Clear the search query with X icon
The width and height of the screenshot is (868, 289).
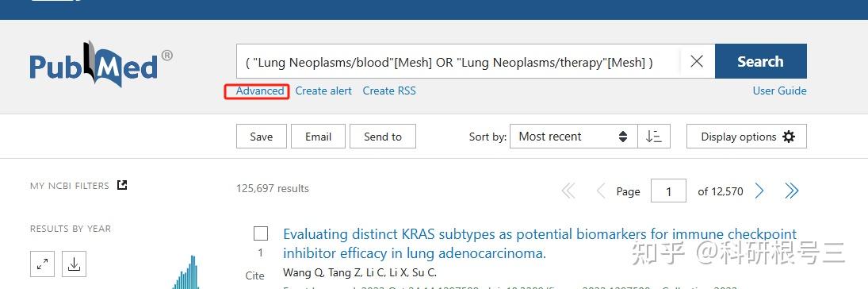tap(697, 62)
